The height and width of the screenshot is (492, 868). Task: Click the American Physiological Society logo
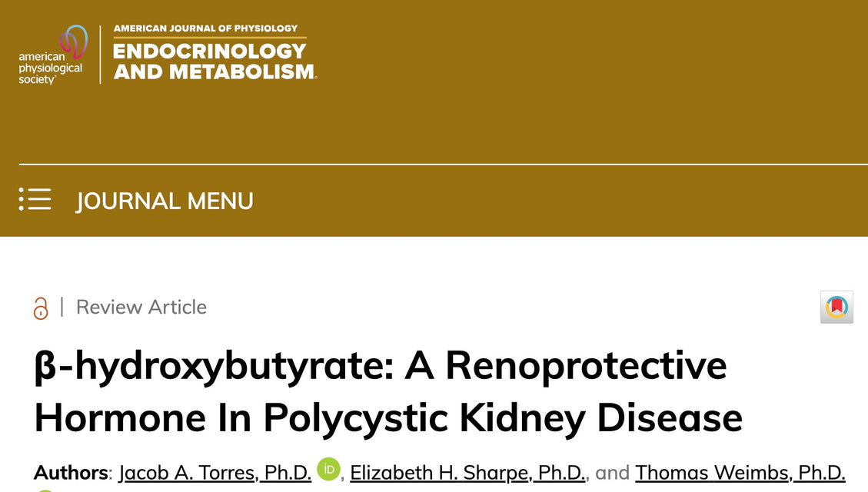[53, 55]
